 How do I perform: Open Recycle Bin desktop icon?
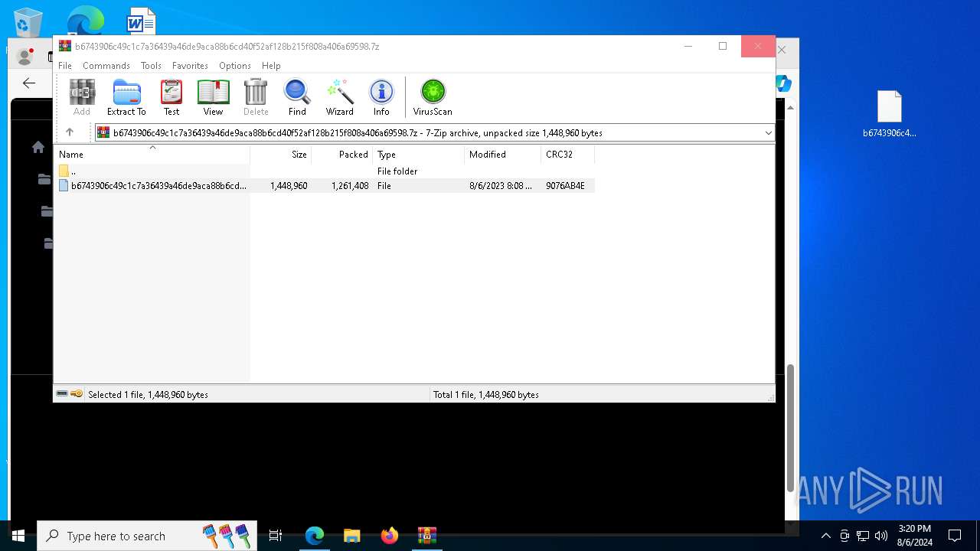[x=28, y=22]
